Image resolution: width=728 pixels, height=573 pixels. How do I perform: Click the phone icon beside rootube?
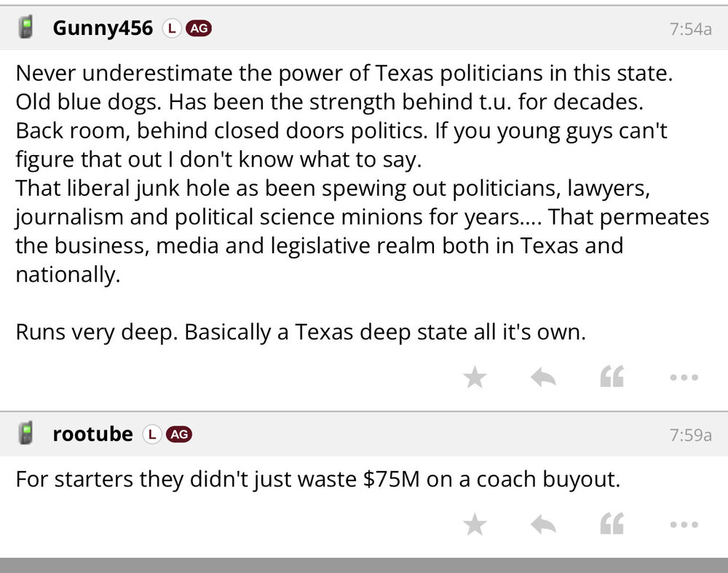click(27, 434)
